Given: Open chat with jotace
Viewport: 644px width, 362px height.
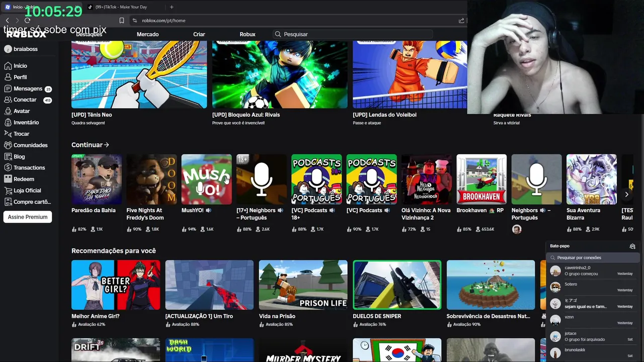Looking at the screenshot, I should point(593,337).
